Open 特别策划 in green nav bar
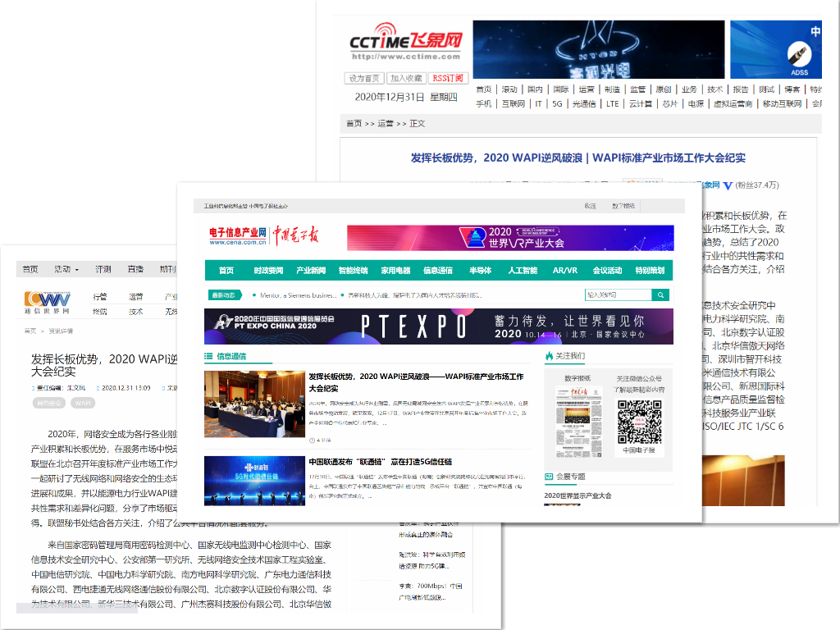 pyautogui.click(x=650, y=271)
